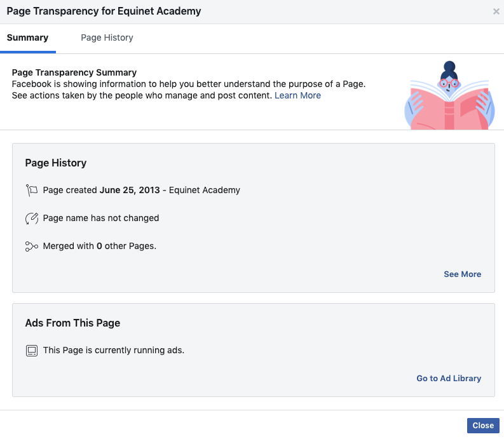The image size is (504, 439).
Task: Click This Page is currently running ads text
Action: [x=114, y=350]
